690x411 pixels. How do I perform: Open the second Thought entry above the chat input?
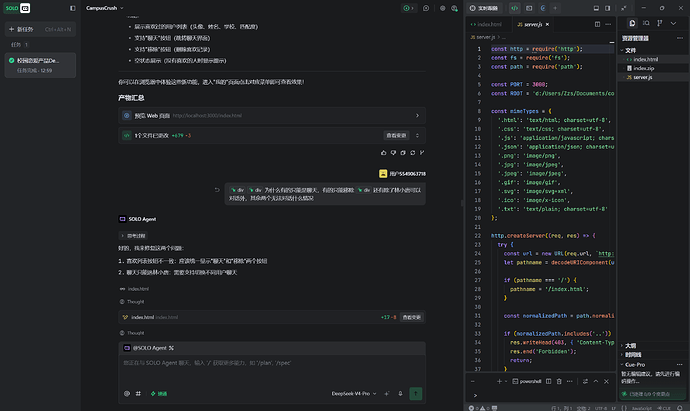(x=132, y=333)
